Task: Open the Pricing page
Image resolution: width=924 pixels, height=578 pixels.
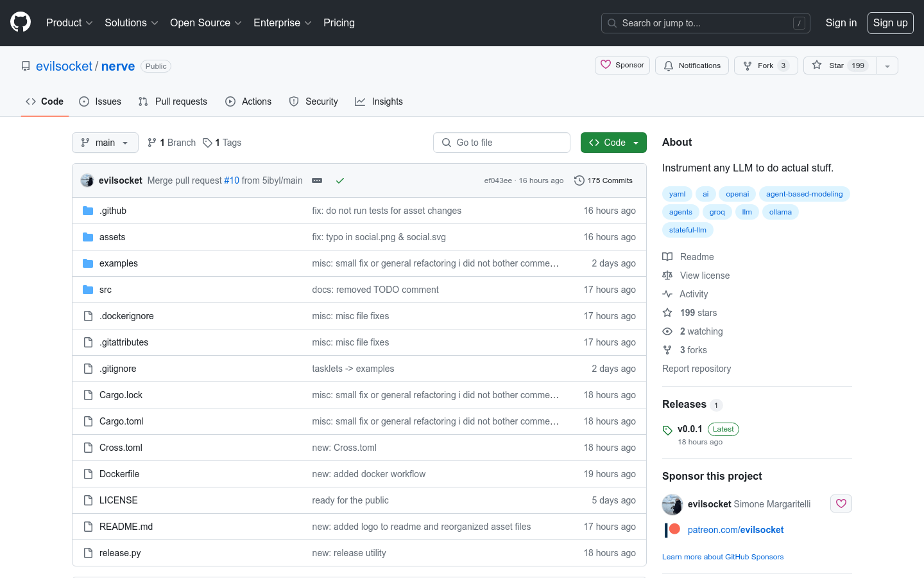Action: (x=339, y=22)
